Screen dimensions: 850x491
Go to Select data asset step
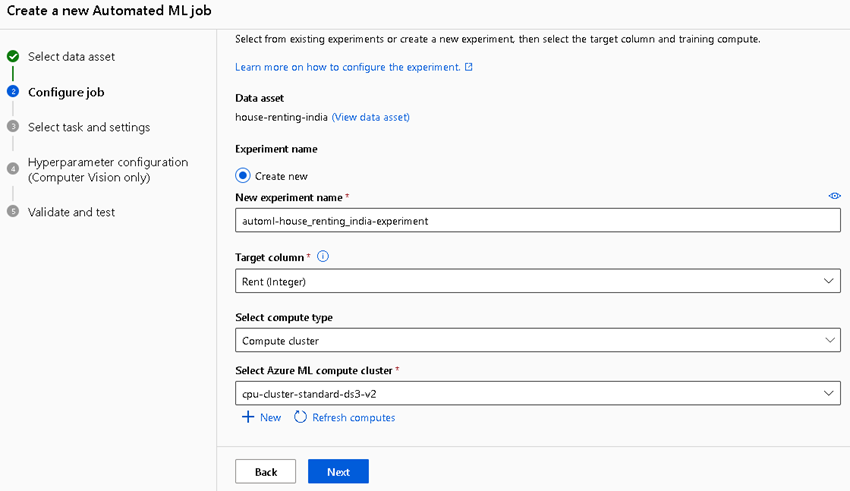pyautogui.click(x=72, y=56)
